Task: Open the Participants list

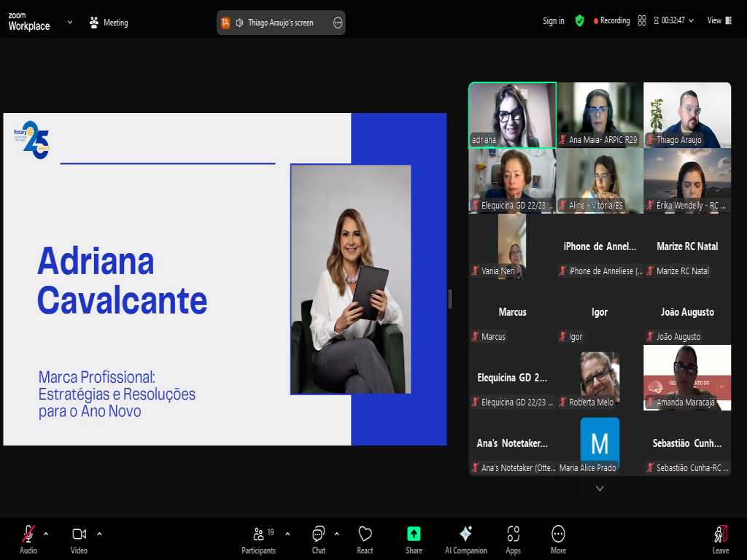Action: coord(258,540)
